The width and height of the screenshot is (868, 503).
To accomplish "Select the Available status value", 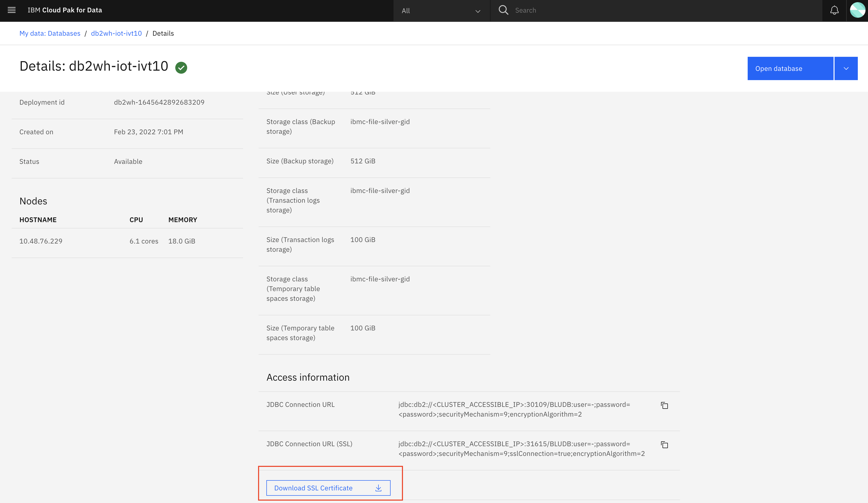I will (128, 162).
